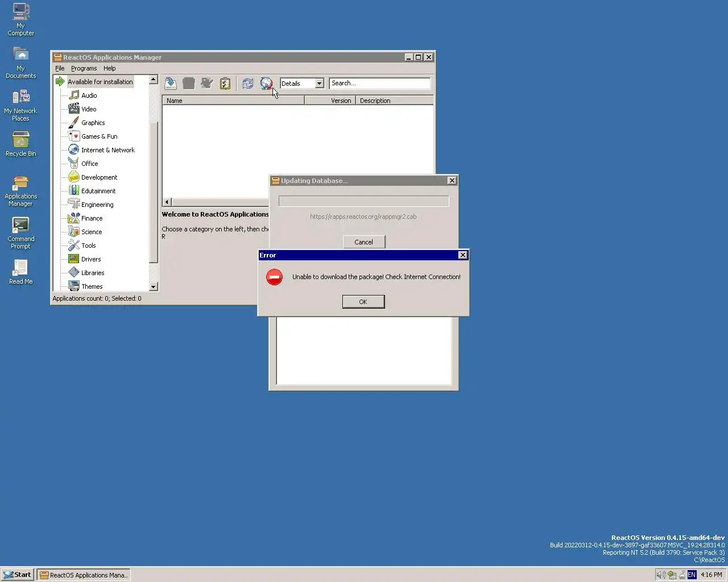This screenshot has width=728, height=582.
Task: Cancel the Updating Database download
Action: [x=364, y=242]
